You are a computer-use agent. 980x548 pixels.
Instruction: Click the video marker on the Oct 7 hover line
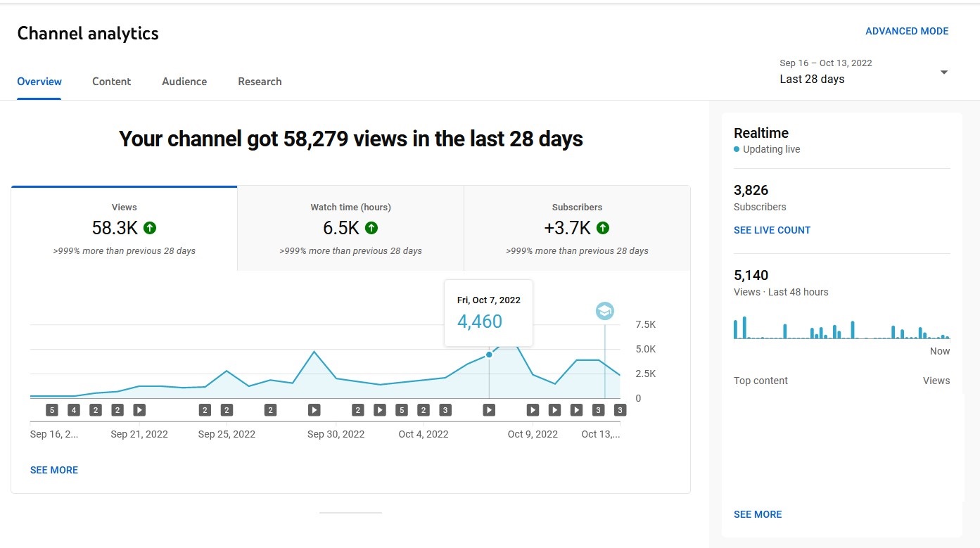coord(489,410)
